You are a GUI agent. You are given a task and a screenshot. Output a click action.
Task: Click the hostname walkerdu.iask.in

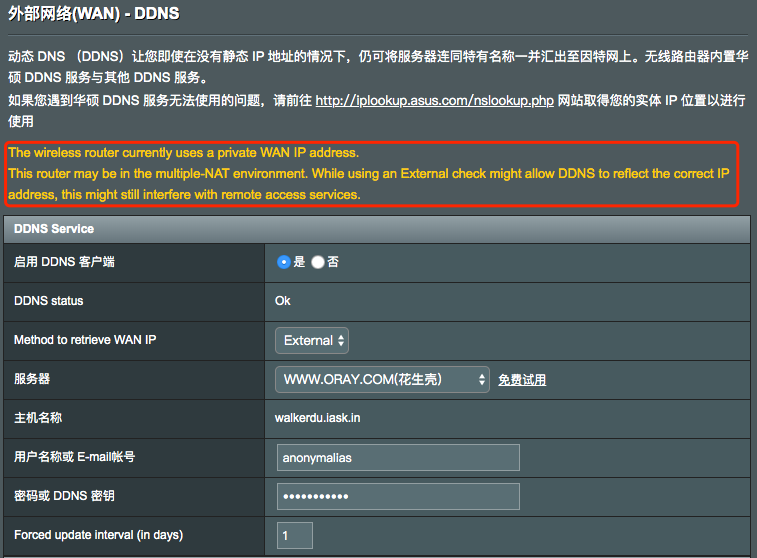click(317, 418)
